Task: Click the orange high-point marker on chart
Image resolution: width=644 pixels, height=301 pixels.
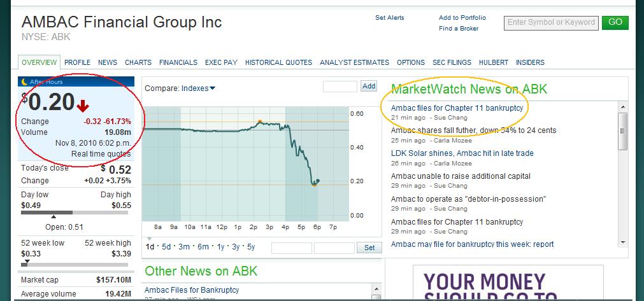Action: [259, 122]
